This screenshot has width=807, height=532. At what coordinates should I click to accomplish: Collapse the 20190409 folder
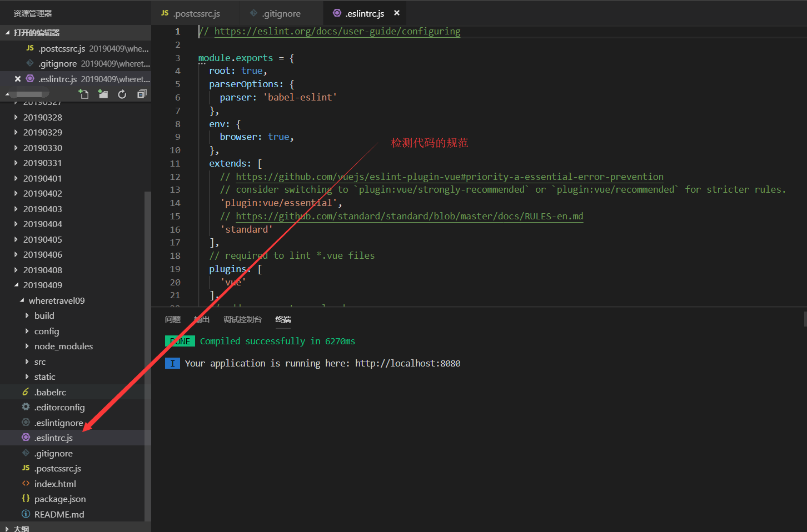[x=76, y=285]
